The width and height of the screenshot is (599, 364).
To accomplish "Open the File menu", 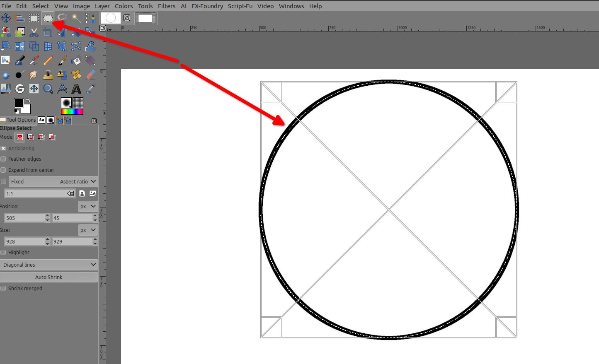I will click(x=6, y=6).
